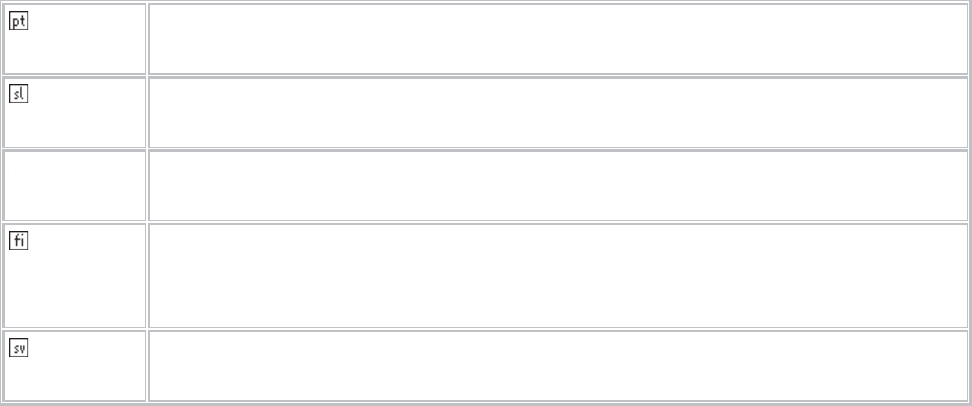Pick the Slovenian language badge
The height and width of the screenshot is (406, 972).
click(19, 94)
